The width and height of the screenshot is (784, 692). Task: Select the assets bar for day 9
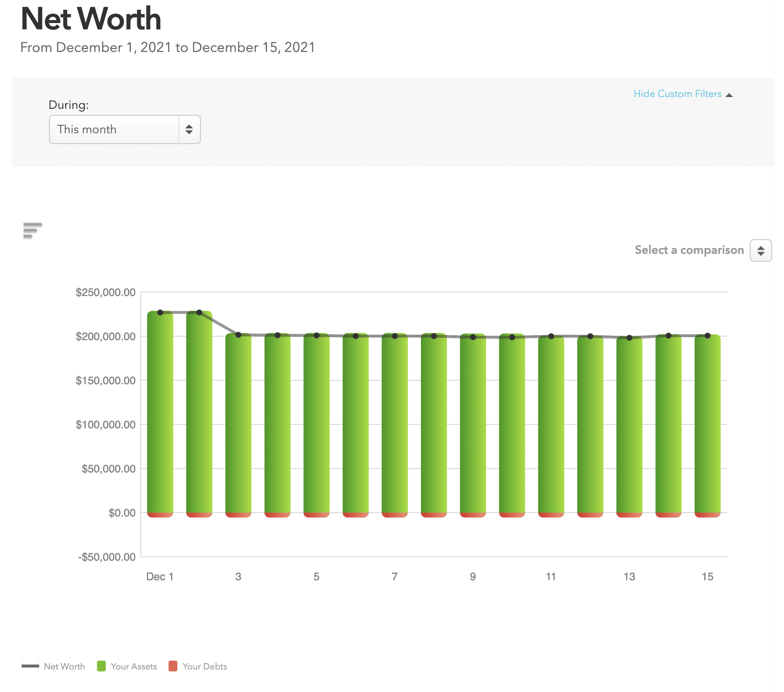click(x=473, y=423)
